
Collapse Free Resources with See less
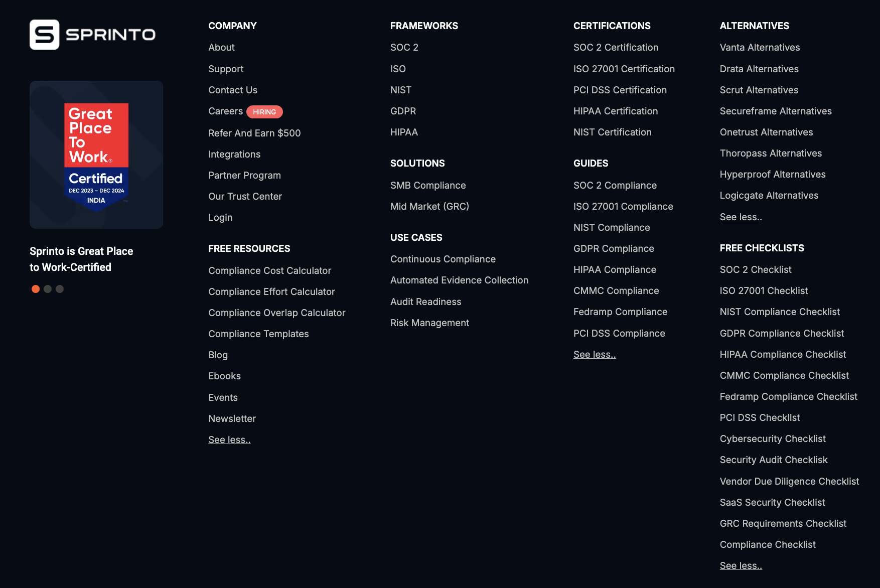(229, 439)
